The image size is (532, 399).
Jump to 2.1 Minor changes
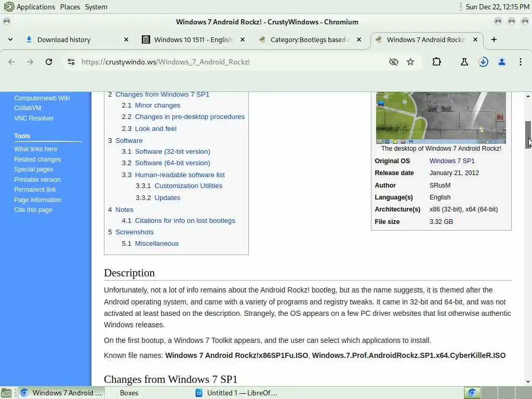pyautogui.click(x=157, y=105)
